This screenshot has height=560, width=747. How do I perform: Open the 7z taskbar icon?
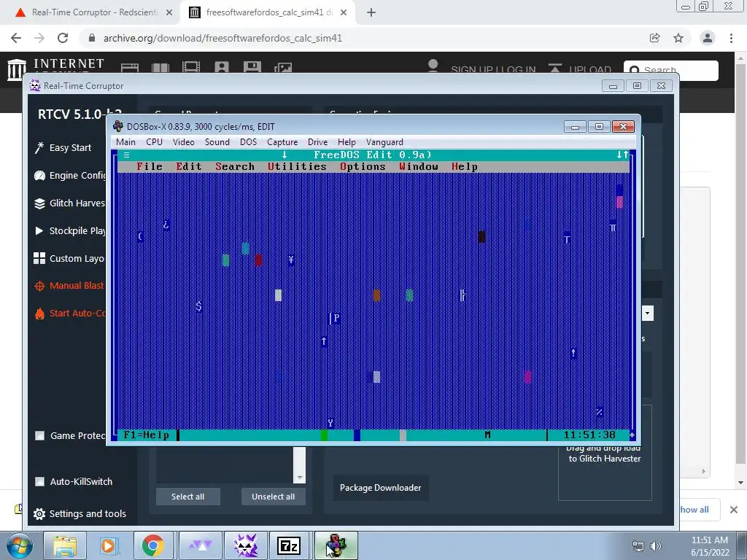click(289, 545)
